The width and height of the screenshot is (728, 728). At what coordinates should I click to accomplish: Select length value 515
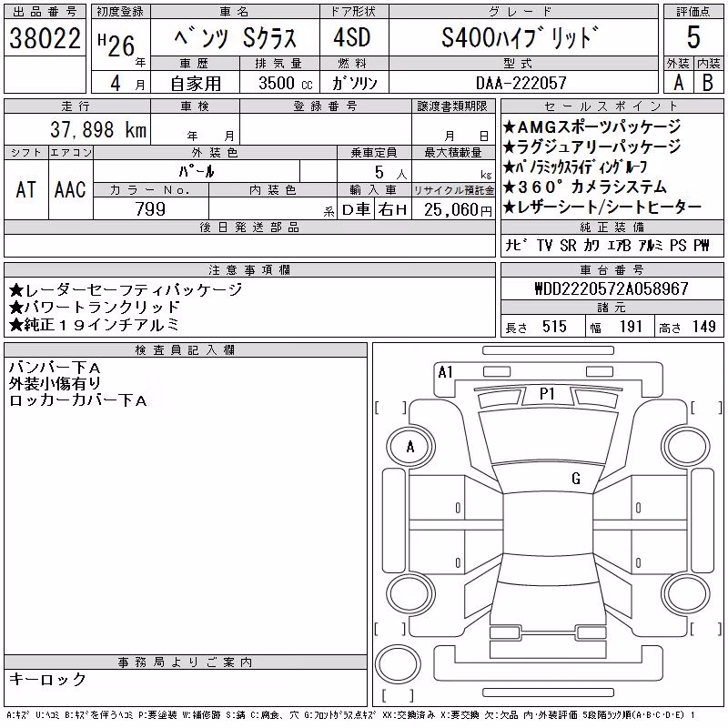[554, 327]
